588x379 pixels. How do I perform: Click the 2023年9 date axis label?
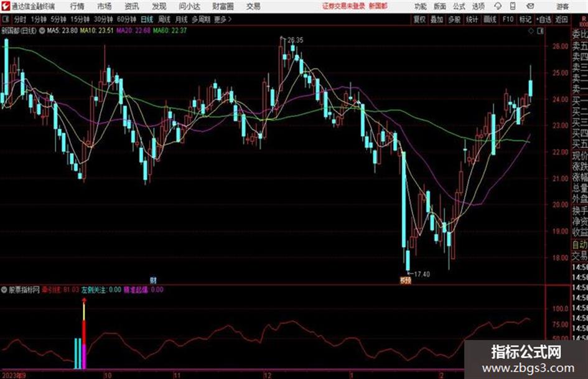14,375
